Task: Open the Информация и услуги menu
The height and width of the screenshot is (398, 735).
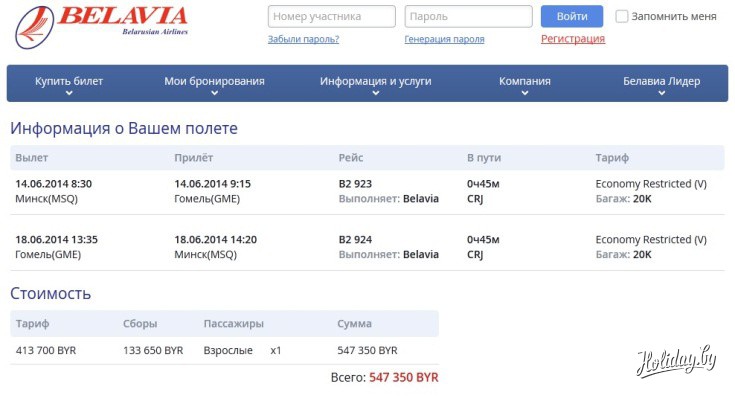Action: tap(375, 81)
